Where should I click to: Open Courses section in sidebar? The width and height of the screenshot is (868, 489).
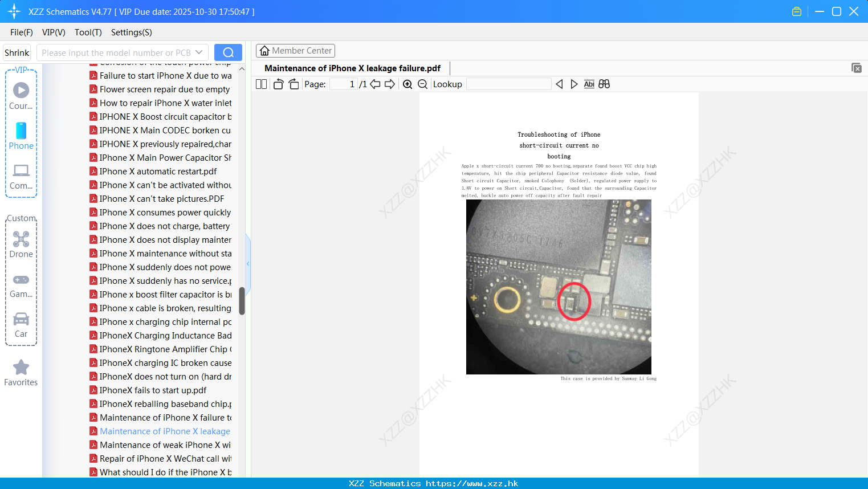pyautogui.click(x=21, y=96)
